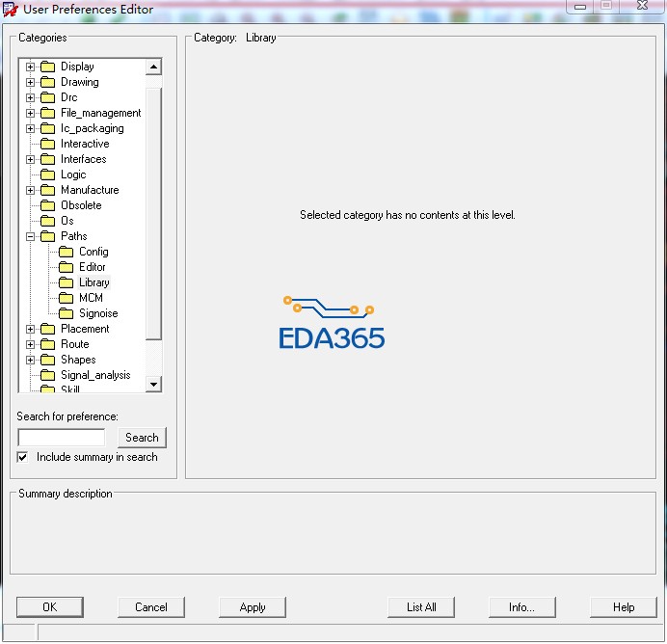Click the Display folder icon
Screen dimensions: 667x644
47,67
